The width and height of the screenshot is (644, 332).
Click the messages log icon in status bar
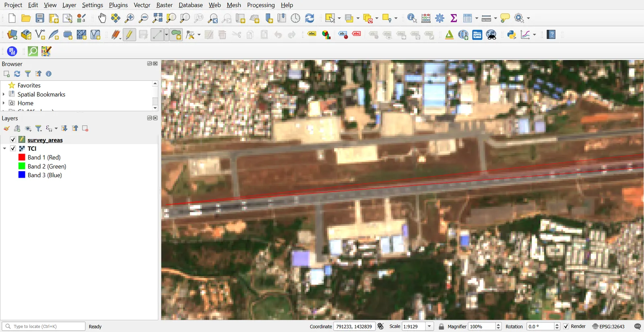(638, 326)
